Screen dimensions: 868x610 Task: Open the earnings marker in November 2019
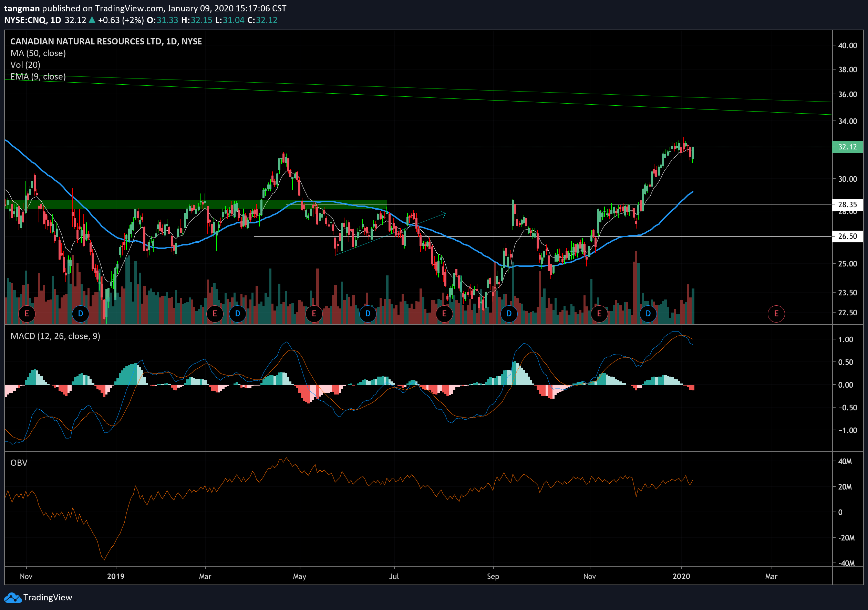click(x=599, y=314)
